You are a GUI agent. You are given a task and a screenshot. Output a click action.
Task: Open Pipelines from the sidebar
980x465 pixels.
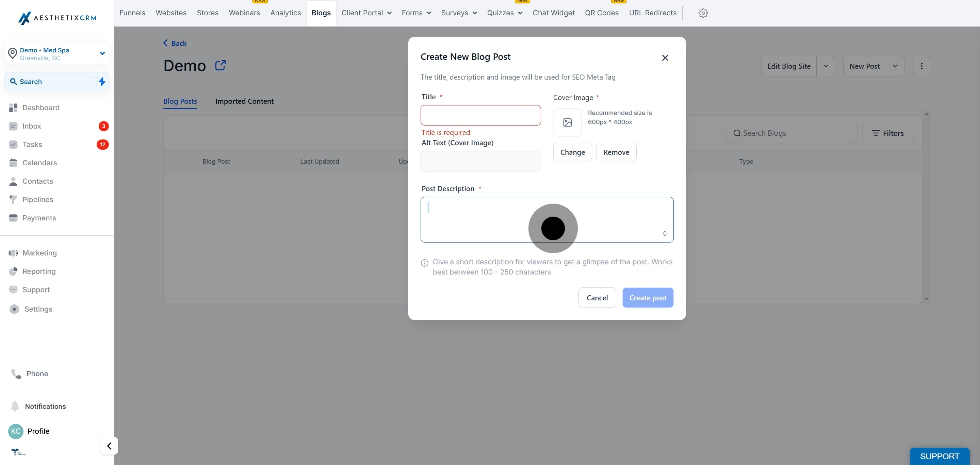pyautogui.click(x=38, y=200)
